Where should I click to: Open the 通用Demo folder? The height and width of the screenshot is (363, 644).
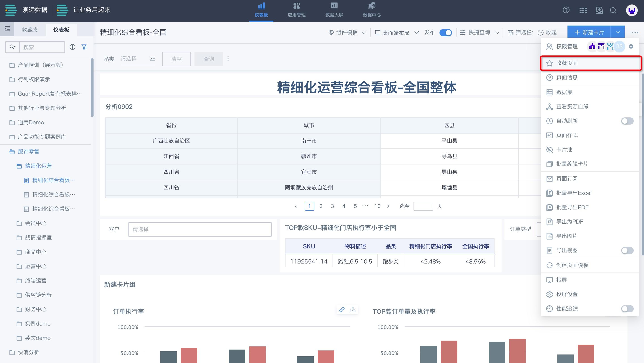pos(27,122)
